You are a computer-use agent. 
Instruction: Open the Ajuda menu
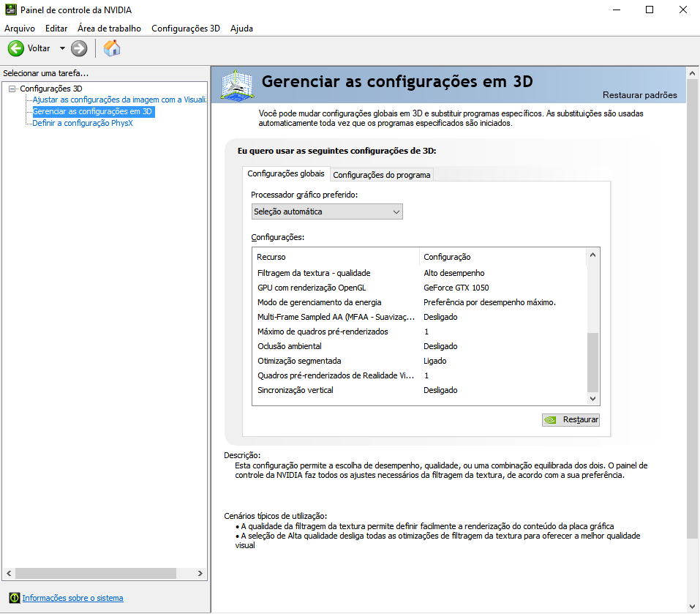tap(241, 28)
